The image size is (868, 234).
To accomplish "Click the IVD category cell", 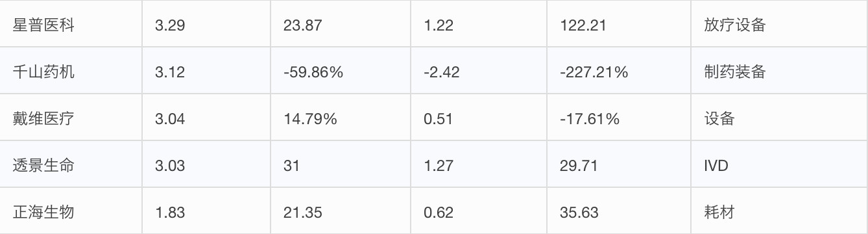I will pos(780,164).
